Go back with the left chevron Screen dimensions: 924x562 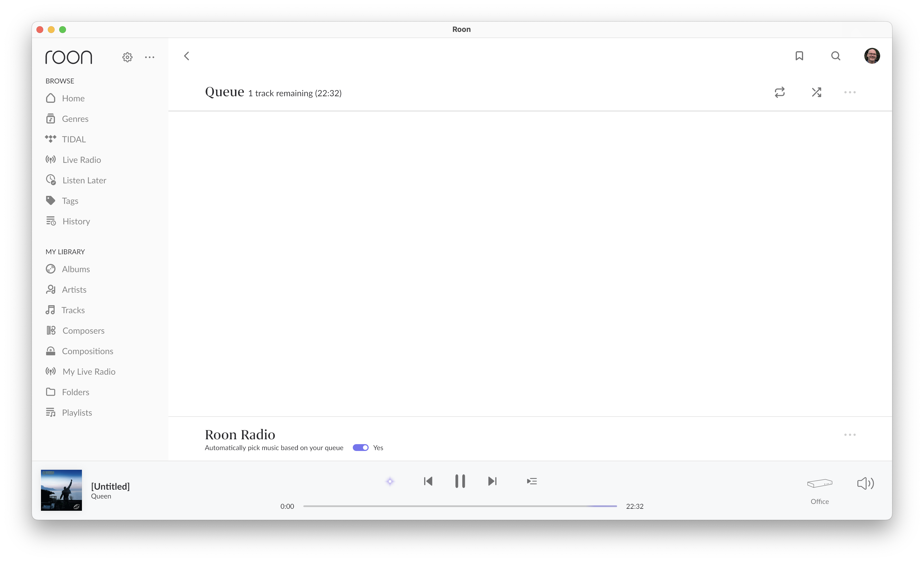187,56
